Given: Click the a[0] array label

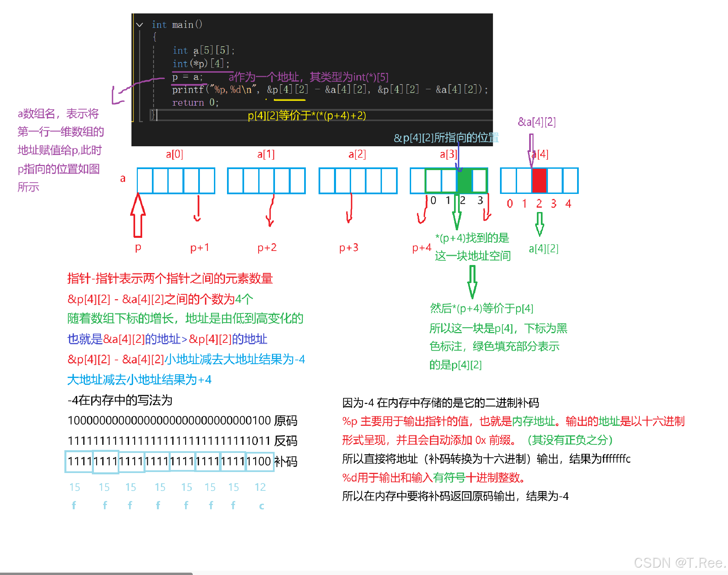Looking at the screenshot, I should 174,154.
